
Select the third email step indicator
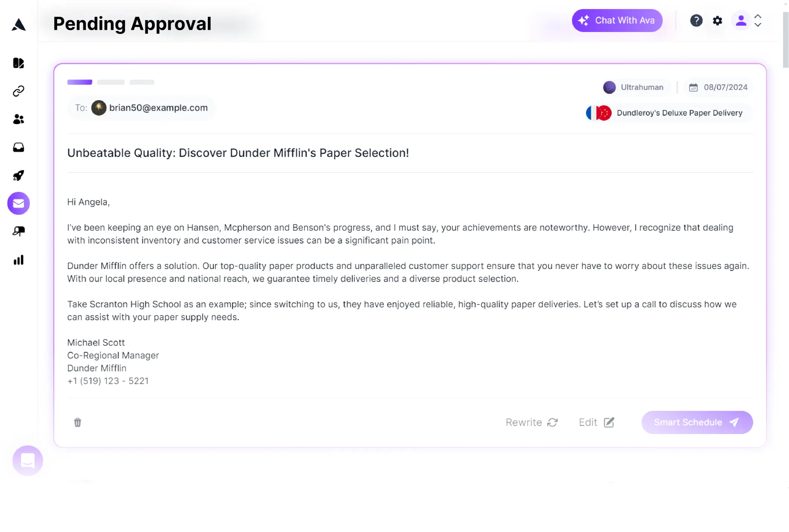142,82
